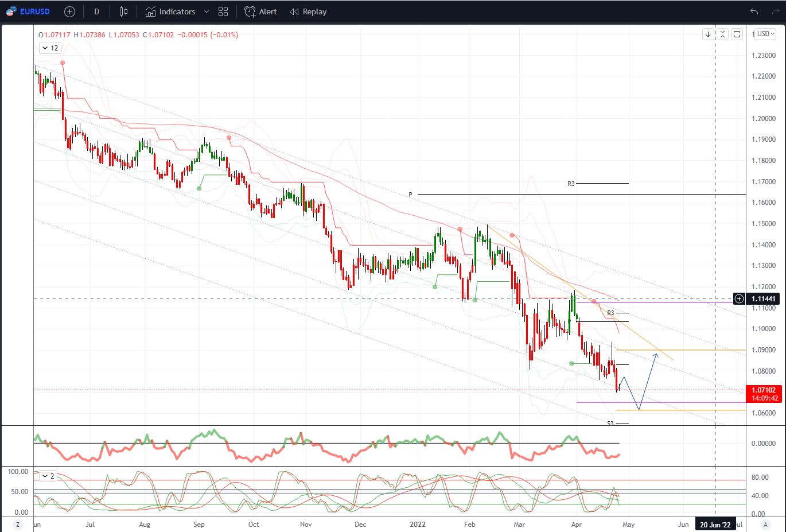Undo the last chart action
786x532 pixels.
pos(754,11)
